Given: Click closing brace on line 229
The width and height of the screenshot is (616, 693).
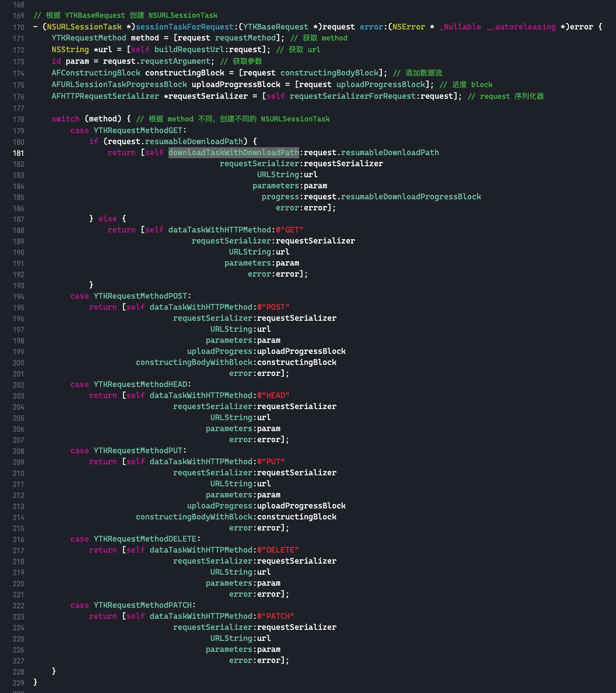Looking at the screenshot, I should tap(35, 682).
